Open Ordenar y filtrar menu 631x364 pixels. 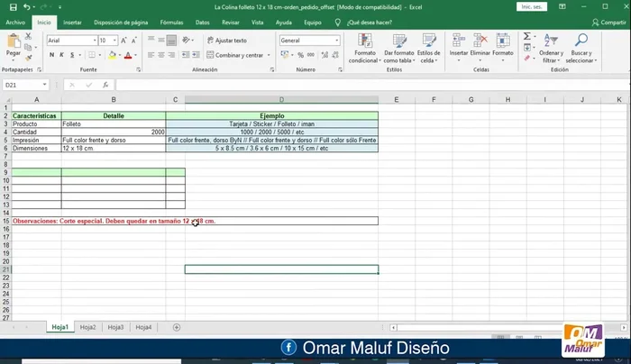click(x=551, y=49)
